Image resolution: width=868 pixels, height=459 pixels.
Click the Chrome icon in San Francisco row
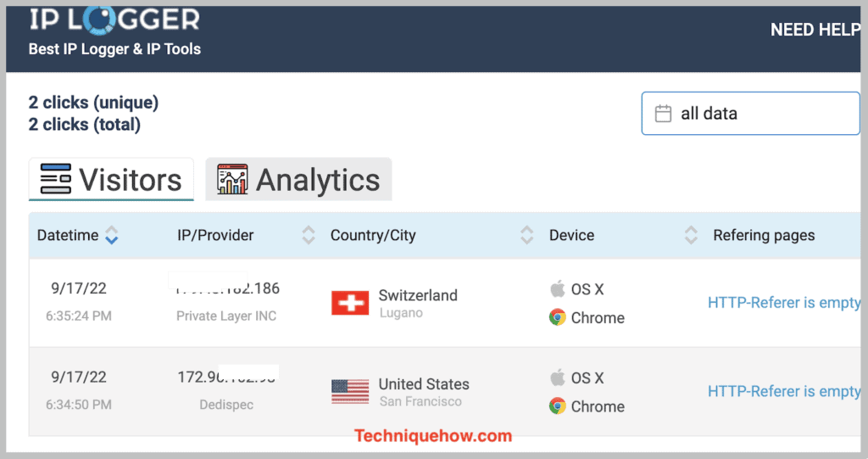(x=558, y=406)
